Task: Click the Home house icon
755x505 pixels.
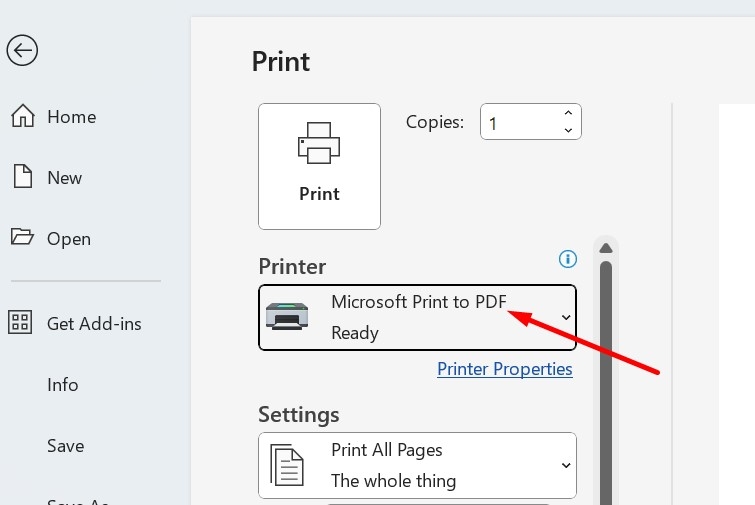Action: coord(23,116)
